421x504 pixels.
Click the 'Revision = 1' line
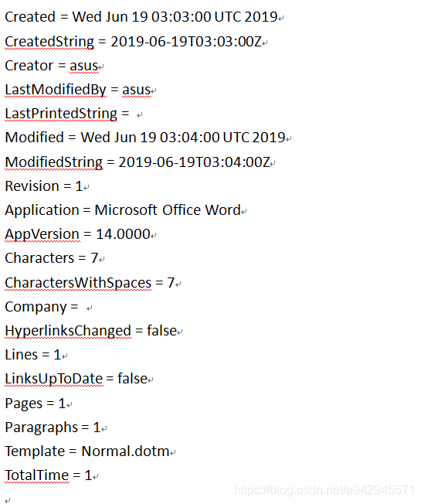[x=44, y=186]
